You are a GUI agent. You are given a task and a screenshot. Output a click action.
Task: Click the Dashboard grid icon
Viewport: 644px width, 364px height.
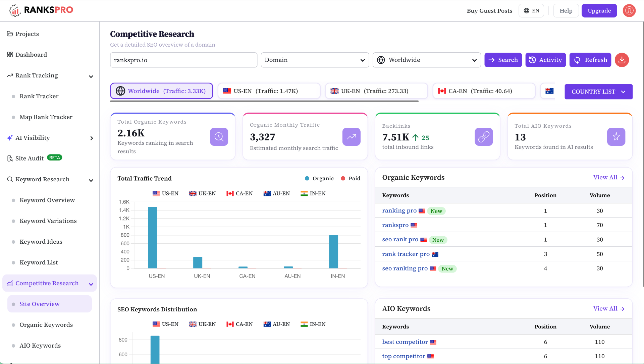click(10, 55)
